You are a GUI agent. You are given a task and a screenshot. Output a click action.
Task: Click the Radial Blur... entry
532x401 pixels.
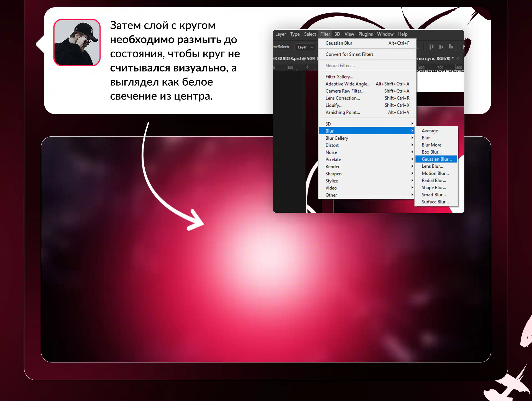(434, 180)
